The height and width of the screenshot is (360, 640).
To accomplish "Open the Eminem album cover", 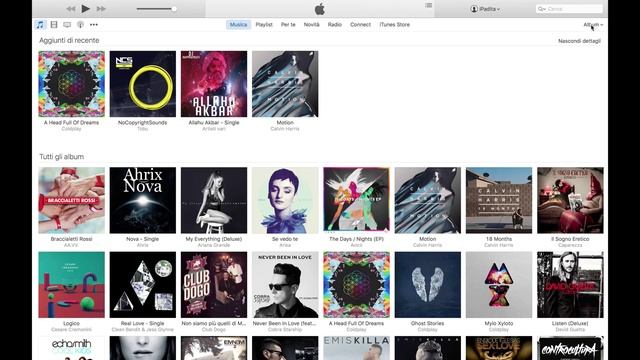I will point(214,348).
